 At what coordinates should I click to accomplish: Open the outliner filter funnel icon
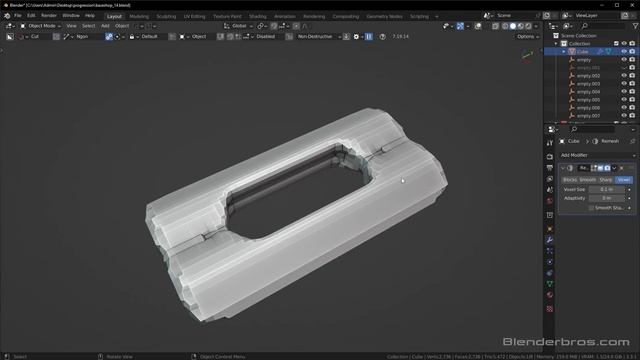635,26
